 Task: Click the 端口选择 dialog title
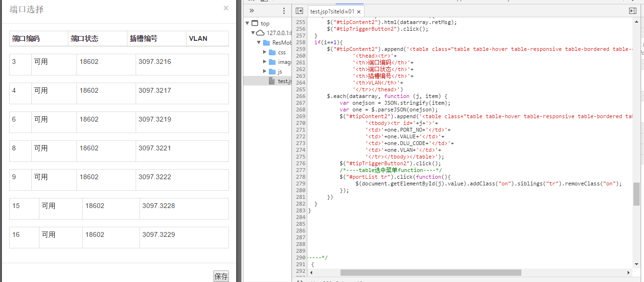(x=26, y=9)
